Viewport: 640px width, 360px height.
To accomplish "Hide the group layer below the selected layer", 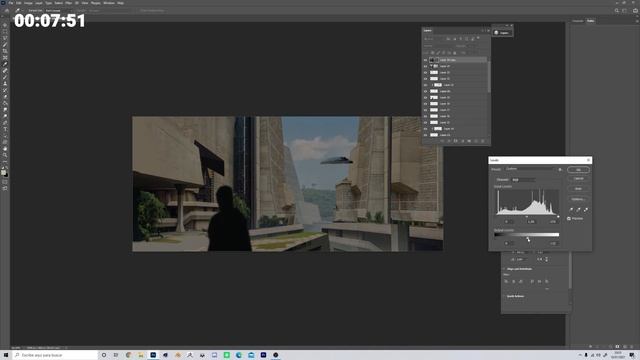I will coord(425,66).
